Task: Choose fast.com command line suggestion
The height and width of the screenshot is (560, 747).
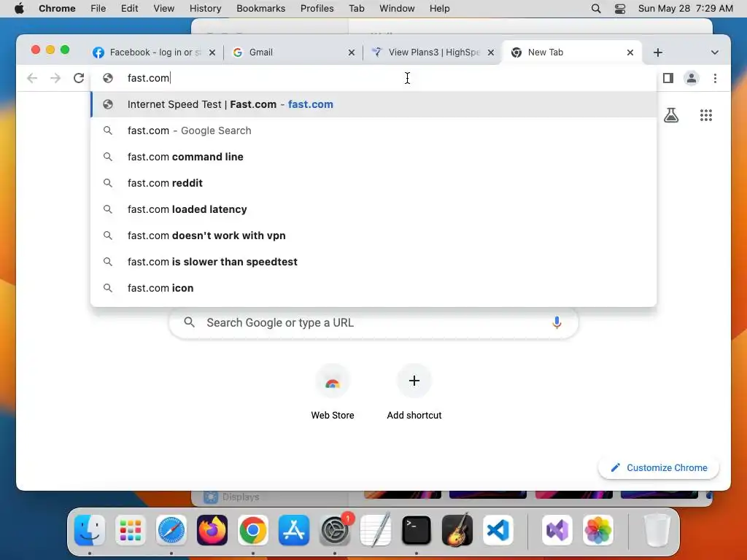Action: click(373, 157)
